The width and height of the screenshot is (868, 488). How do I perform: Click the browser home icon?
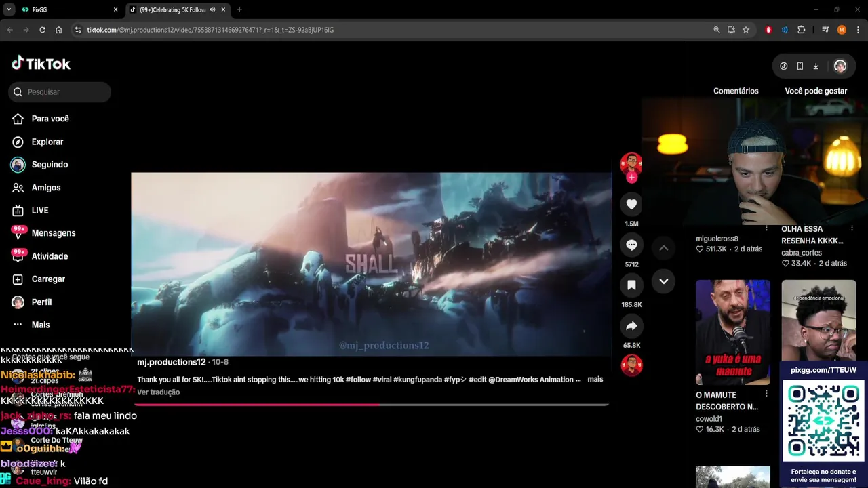click(x=58, y=30)
